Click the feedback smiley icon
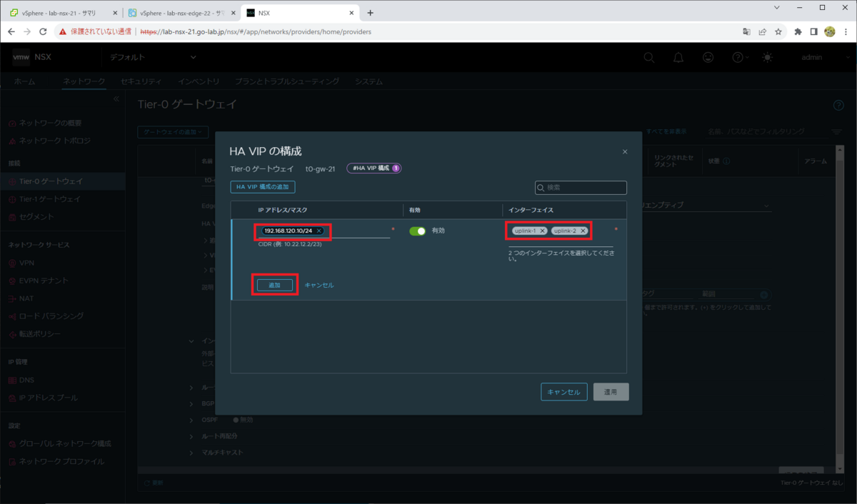 pos(708,57)
